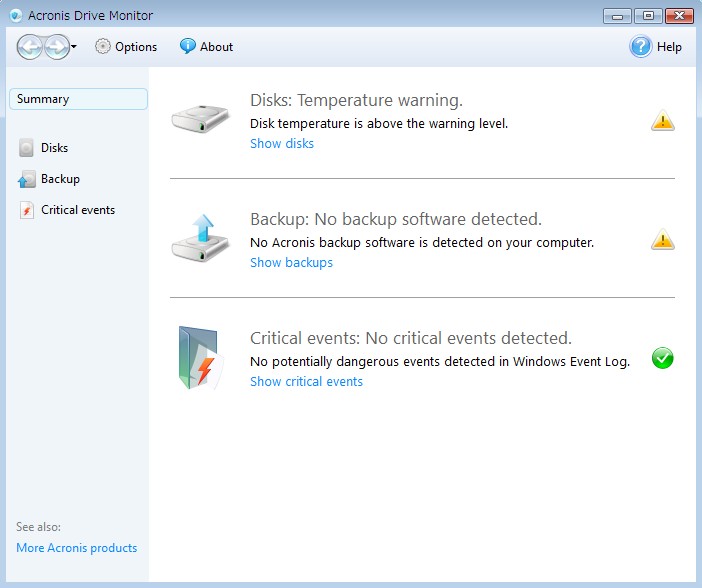Open the More Acronis products link
The image size is (702, 588).
click(77, 548)
